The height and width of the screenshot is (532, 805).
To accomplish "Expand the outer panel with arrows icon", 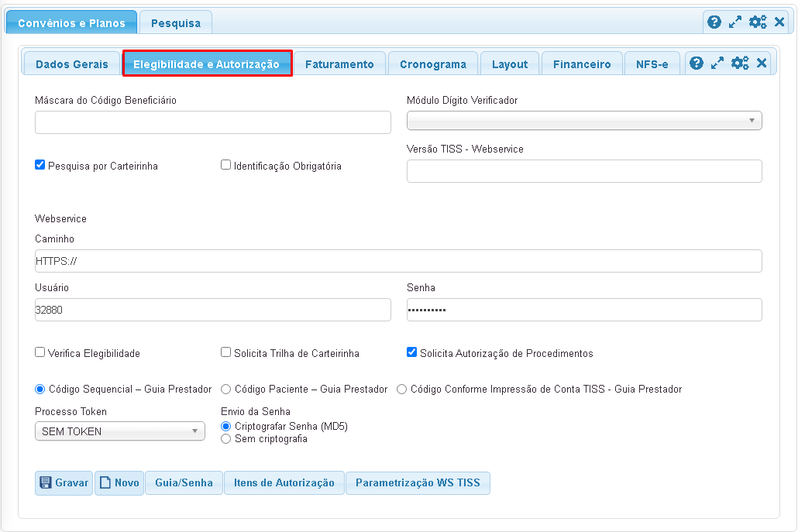I will tap(735, 22).
